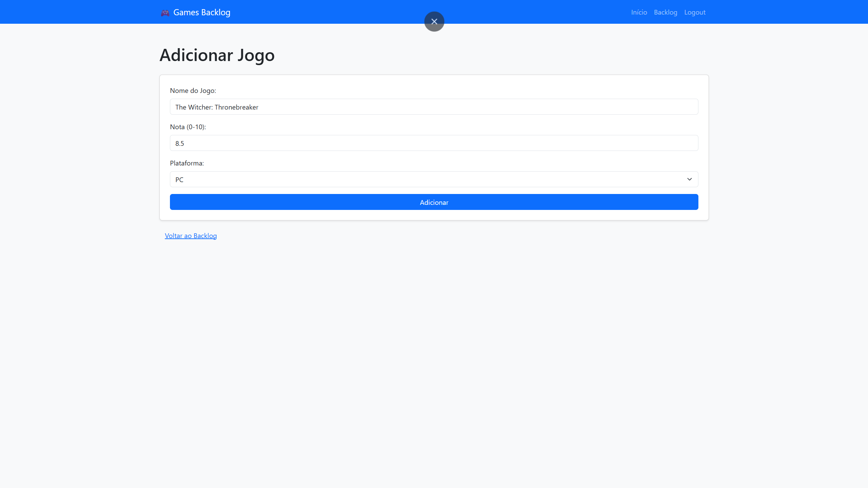
Task: Dismiss overlay with the round X button
Action: [434, 21]
